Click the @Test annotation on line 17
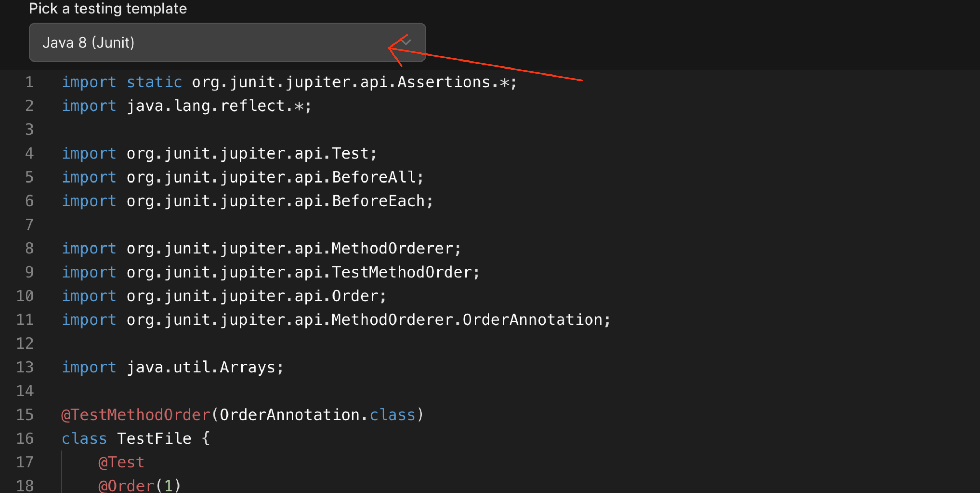Viewport: 980px width, 493px height. click(121, 462)
